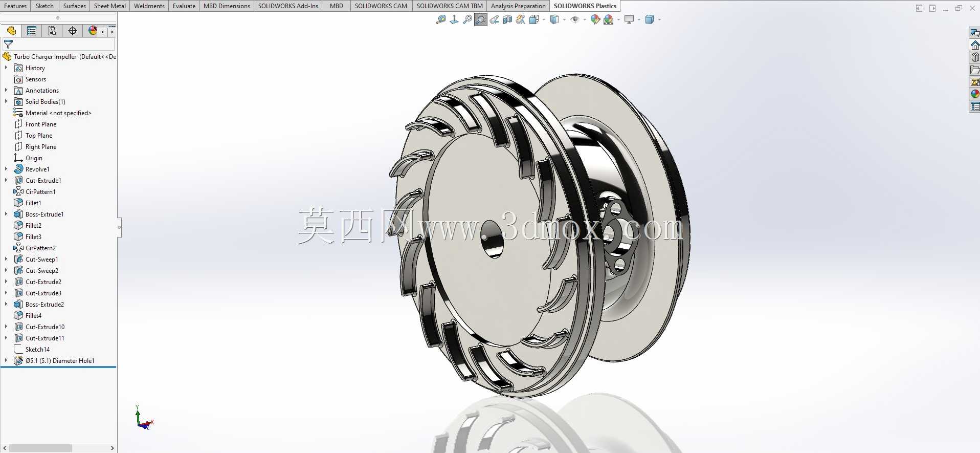980x453 pixels.
Task: Open the MBD Dimensions tab
Action: coord(227,6)
